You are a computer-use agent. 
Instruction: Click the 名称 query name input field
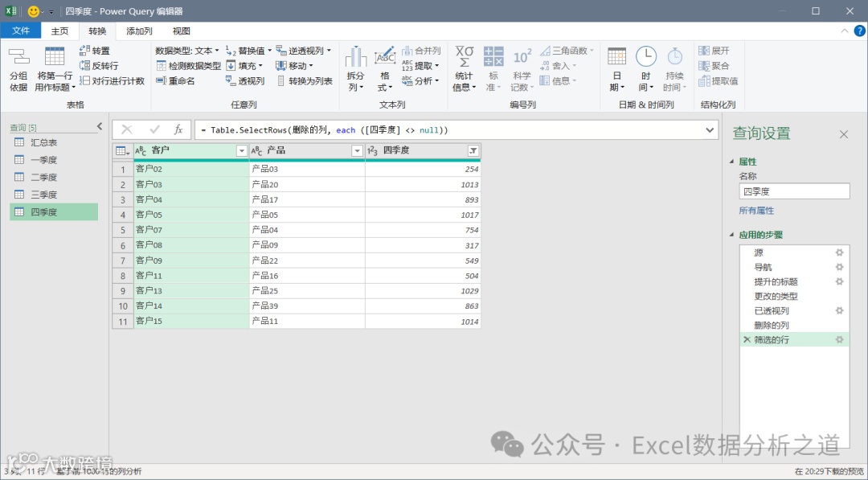pos(794,191)
